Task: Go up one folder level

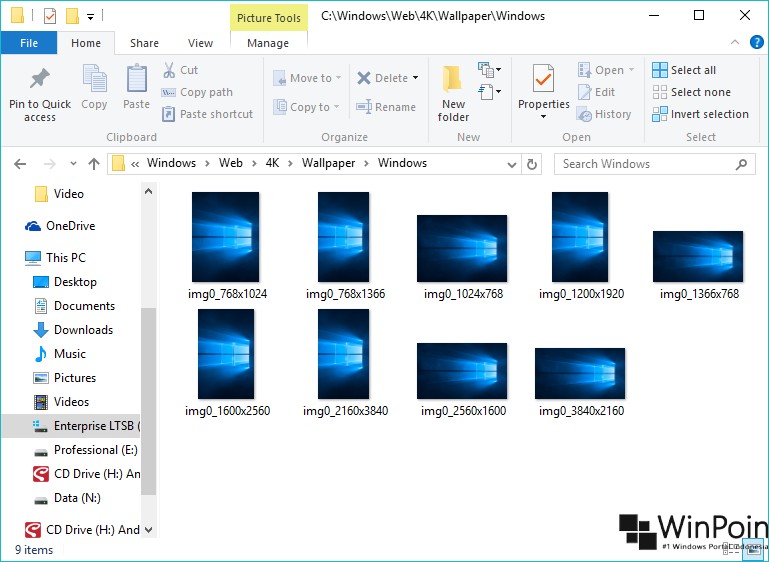Action: (x=94, y=164)
